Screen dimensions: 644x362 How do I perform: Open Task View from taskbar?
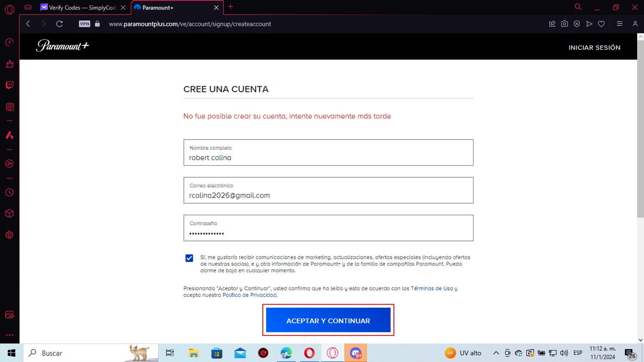coord(170,353)
